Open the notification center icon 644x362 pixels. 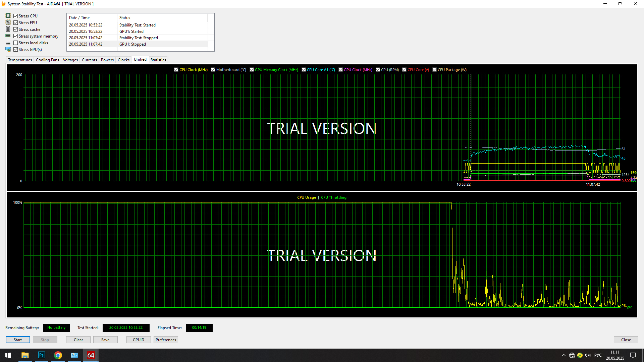click(x=633, y=355)
